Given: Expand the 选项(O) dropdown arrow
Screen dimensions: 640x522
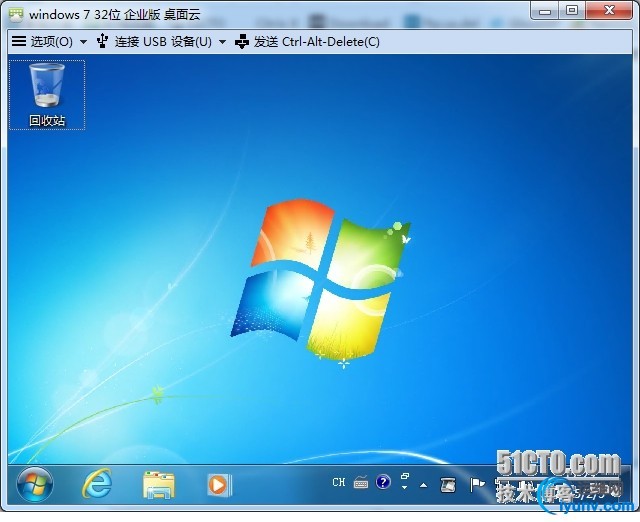Looking at the screenshot, I should click(x=84, y=42).
